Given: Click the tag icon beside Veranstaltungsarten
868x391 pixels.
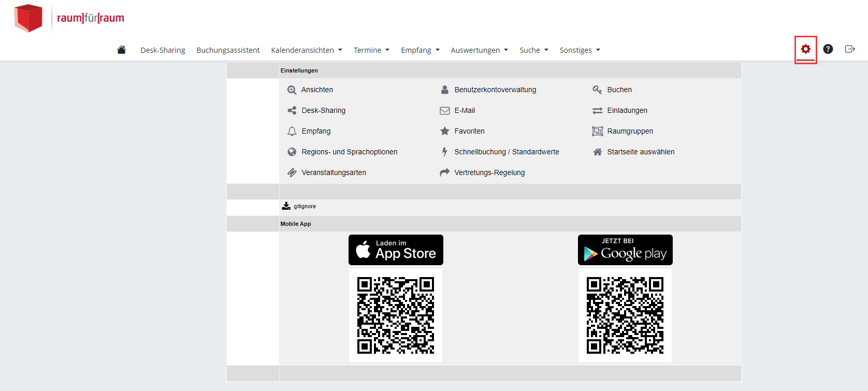Looking at the screenshot, I should click(x=292, y=172).
